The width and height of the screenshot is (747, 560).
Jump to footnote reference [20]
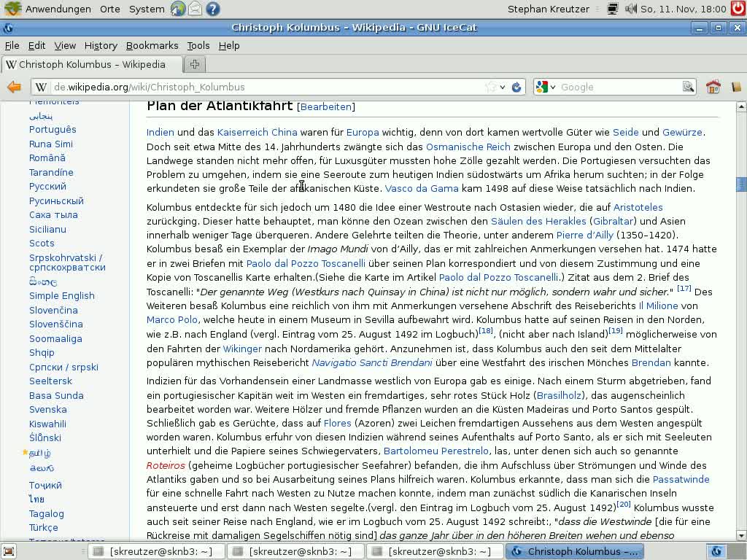click(x=624, y=504)
